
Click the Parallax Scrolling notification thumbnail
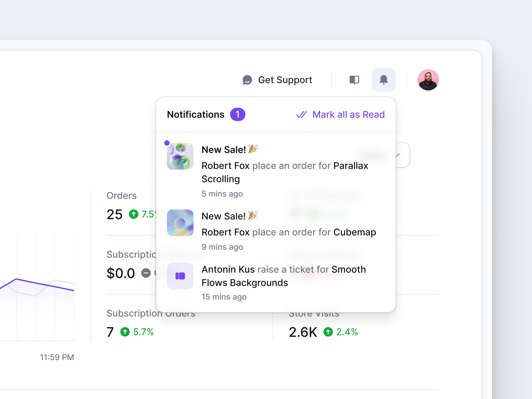coord(180,156)
